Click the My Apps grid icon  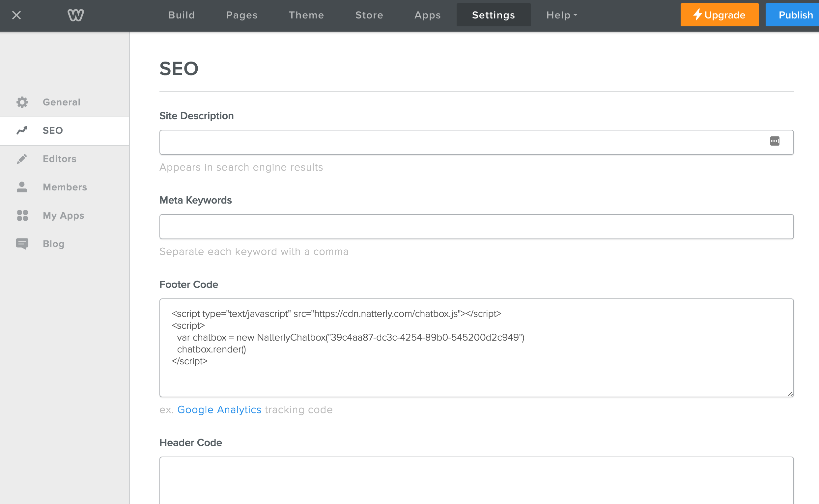[22, 215]
